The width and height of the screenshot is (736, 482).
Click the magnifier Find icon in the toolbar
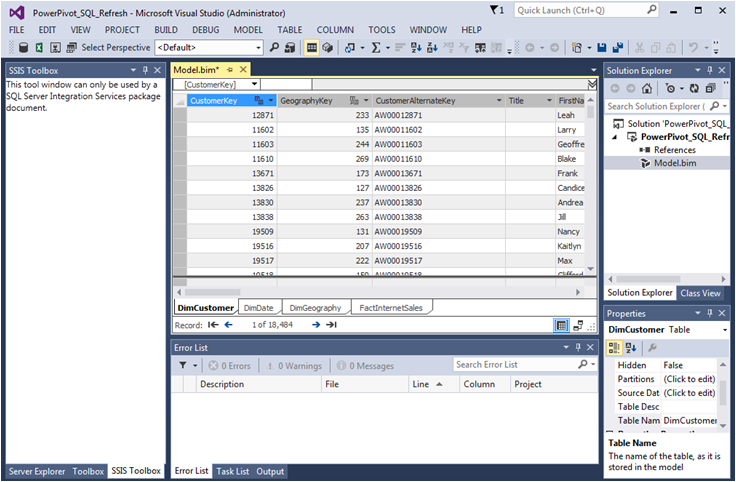point(274,47)
